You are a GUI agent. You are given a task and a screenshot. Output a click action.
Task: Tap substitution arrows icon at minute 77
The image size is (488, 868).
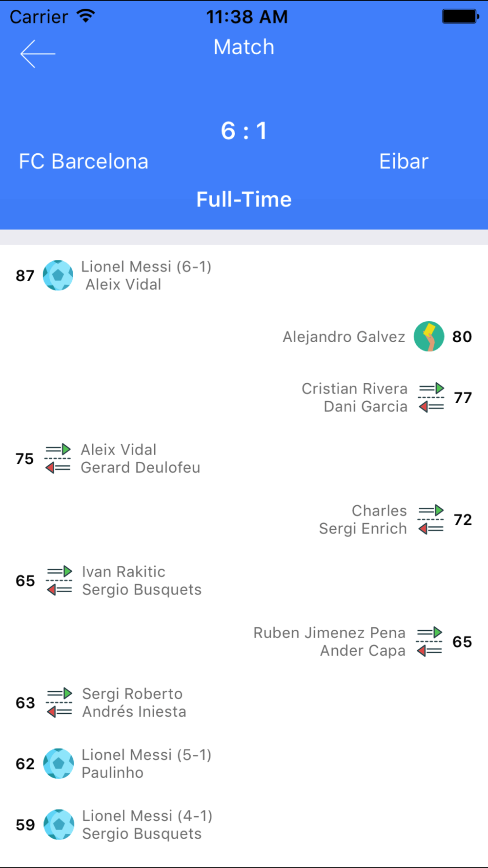431,397
